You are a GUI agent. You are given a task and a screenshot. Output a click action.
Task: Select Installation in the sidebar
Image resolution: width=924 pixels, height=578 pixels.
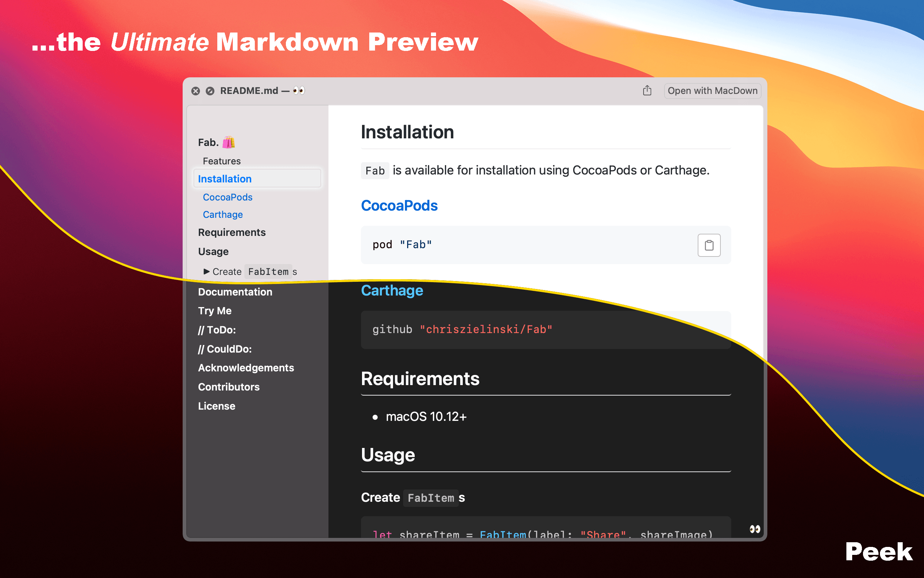tap(257, 178)
